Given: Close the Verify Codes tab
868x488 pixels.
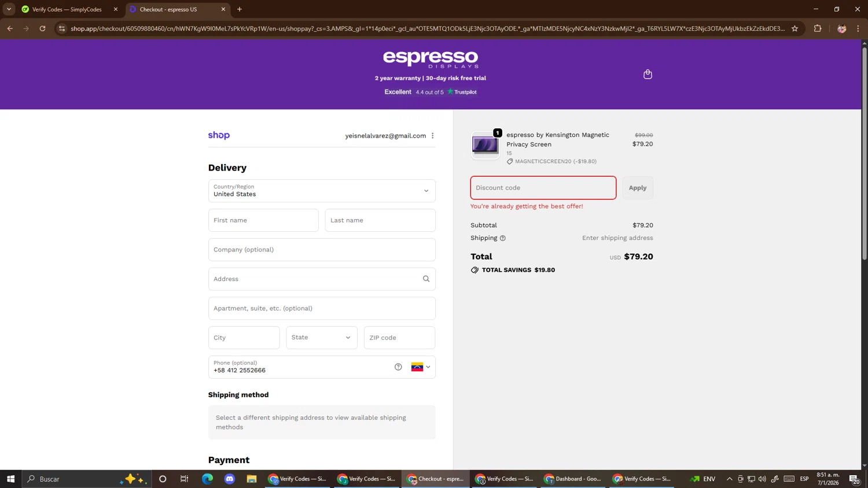Looking at the screenshot, I should [x=116, y=9].
